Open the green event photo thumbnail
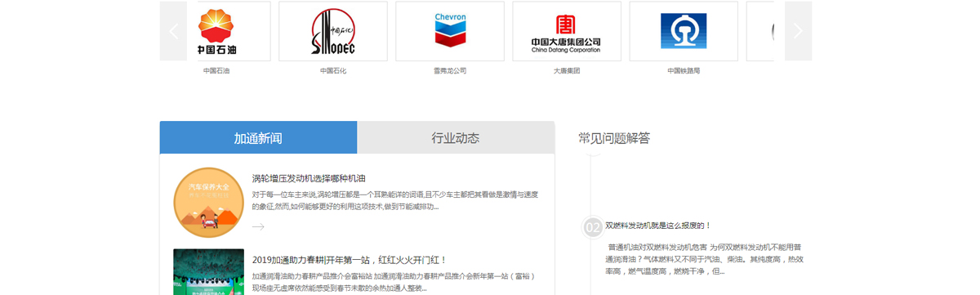The height and width of the screenshot is (295, 980). point(208,272)
